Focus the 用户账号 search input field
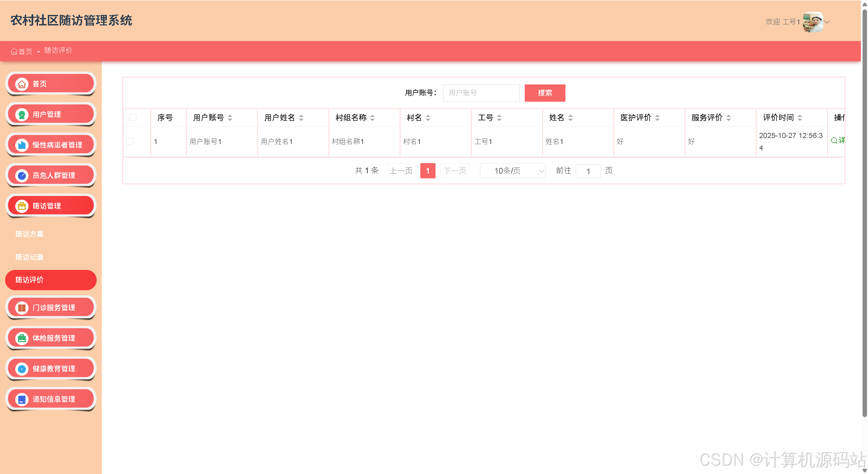868x474 pixels. point(481,93)
